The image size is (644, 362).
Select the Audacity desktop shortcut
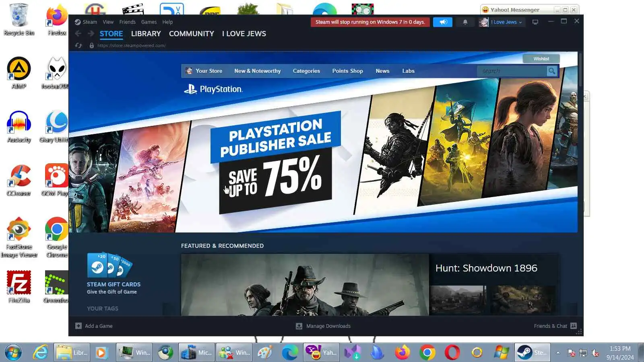19,127
